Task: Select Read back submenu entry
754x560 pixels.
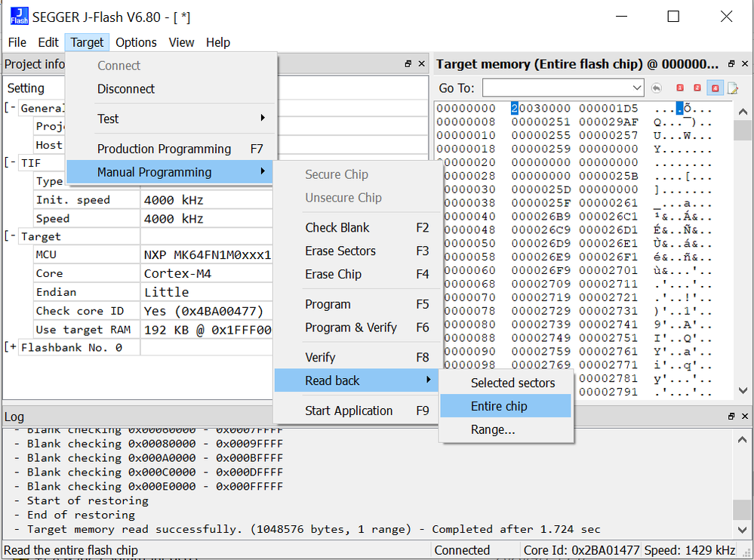Action: pos(357,380)
